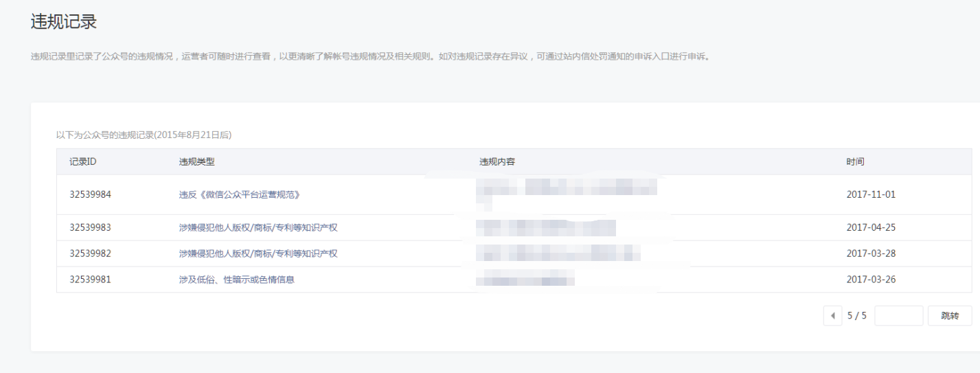980x373 pixels.
Task: Click the date 2017-11-01
Action: [x=871, y=194]
